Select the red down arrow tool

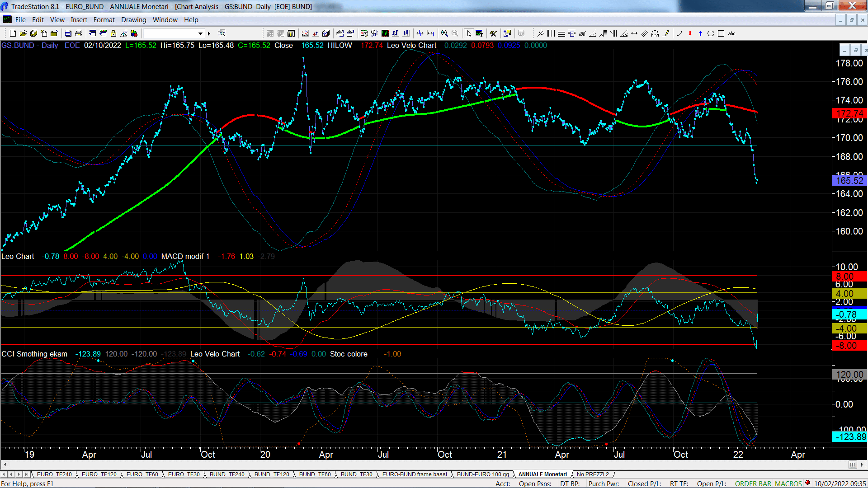[x=690, y=33]
